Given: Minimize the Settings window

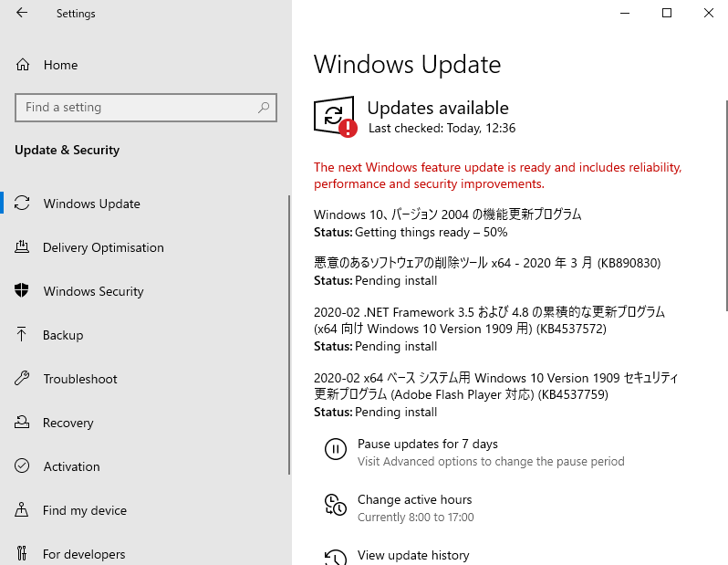Looking at the screenshot, I should 625,13.
